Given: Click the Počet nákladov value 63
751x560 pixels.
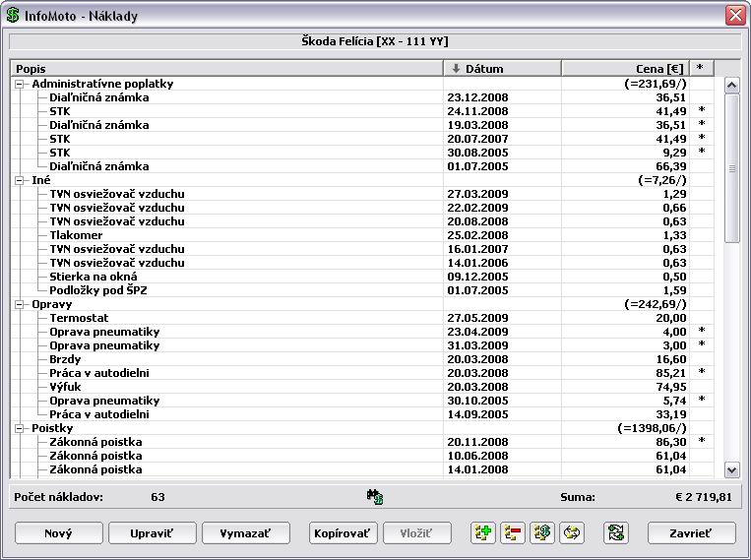Looking at the screenshot, I should pos(157,497).
